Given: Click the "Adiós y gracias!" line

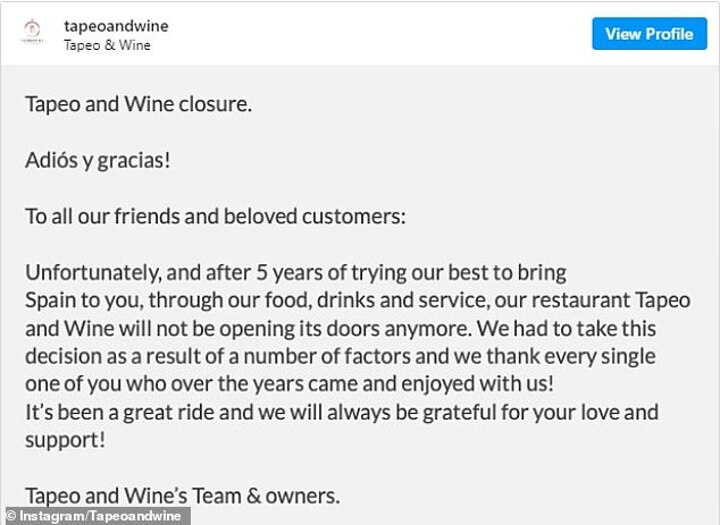Looking at the screenshot, I should [97, 160].
